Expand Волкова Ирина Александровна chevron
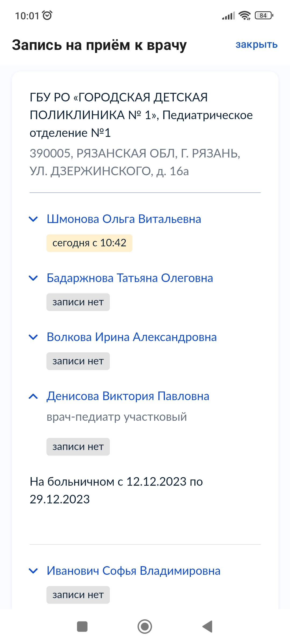290x644 pixels. pos(33,337)
